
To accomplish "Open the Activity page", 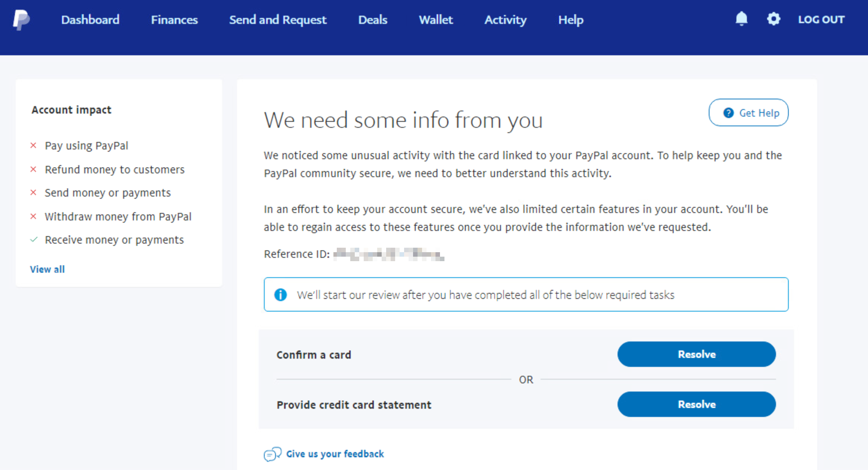I will pyautogui.click(x=505, y=20).
